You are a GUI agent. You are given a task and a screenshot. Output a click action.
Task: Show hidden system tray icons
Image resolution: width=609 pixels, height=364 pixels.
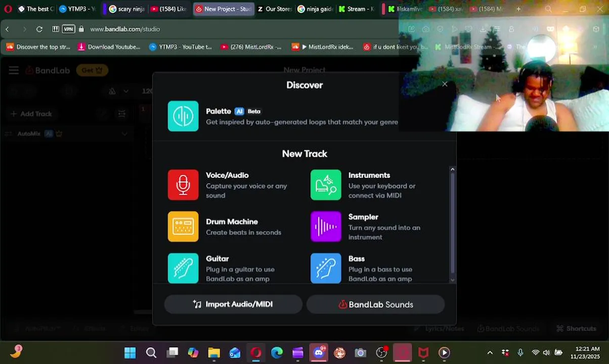coord(490,353)
